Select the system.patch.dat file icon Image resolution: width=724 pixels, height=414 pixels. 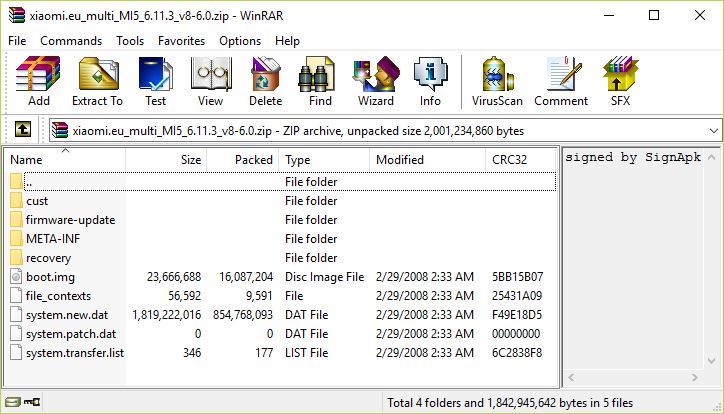click(16, 333)
